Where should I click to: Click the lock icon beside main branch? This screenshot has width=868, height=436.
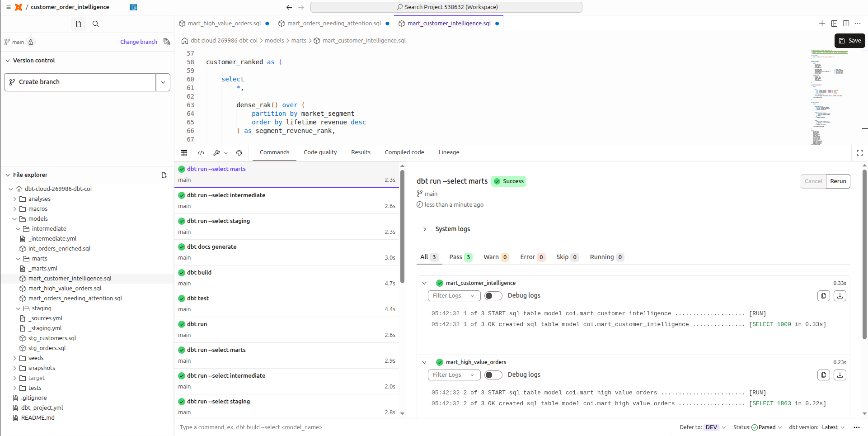point(31,42)
